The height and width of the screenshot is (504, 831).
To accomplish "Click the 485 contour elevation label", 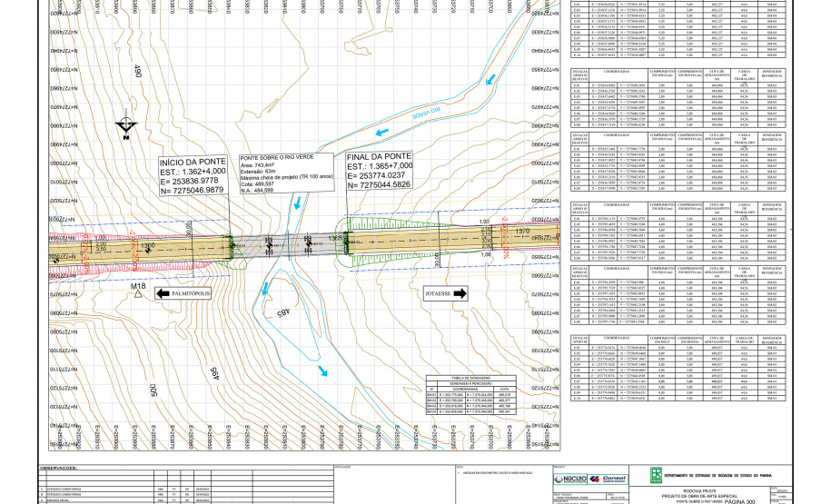I will (x=283, y=312).
